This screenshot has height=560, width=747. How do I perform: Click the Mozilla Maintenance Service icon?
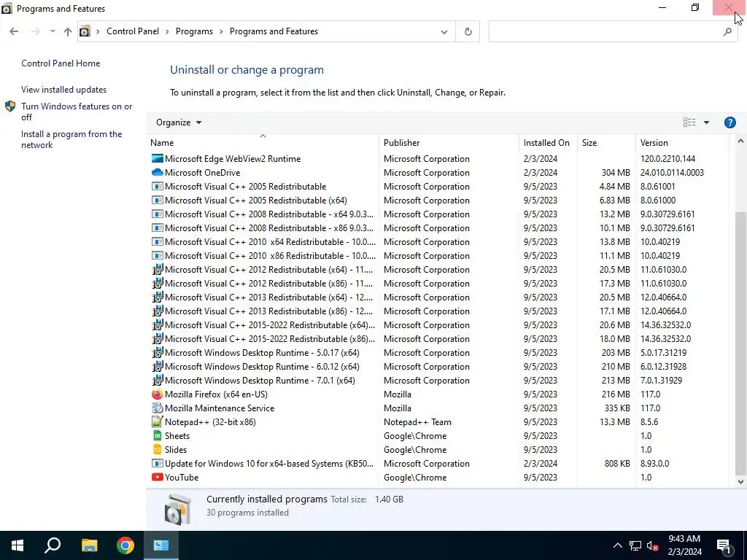click(158, 408)
